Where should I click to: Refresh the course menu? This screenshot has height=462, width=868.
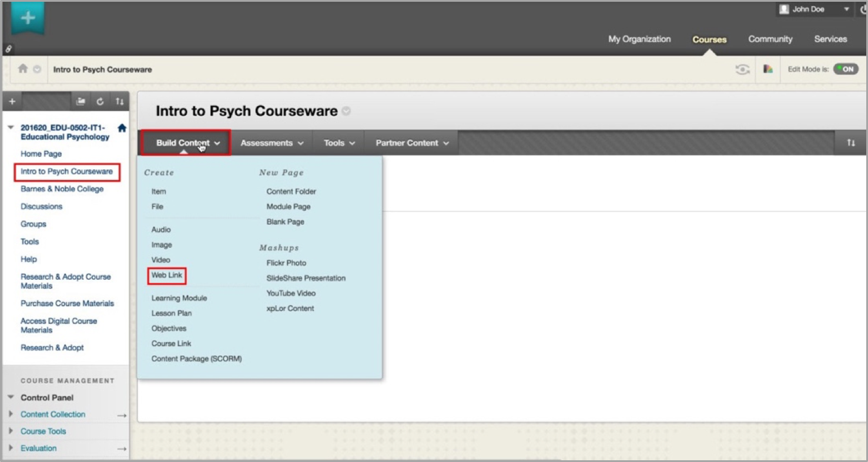pyautogui.click(x=100, y=102)
